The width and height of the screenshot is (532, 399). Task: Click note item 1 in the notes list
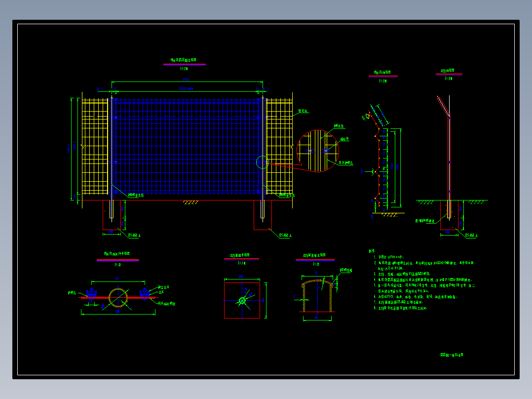(389, 257)
